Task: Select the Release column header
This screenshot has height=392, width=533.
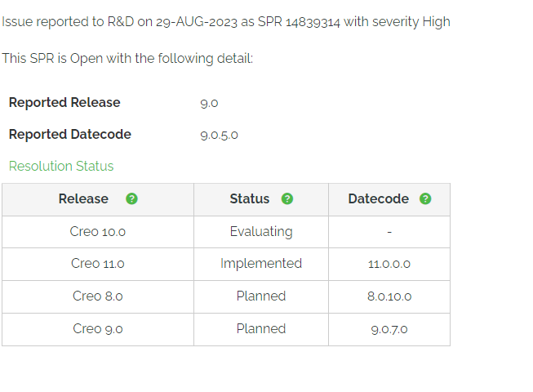Action: (83, 199)
